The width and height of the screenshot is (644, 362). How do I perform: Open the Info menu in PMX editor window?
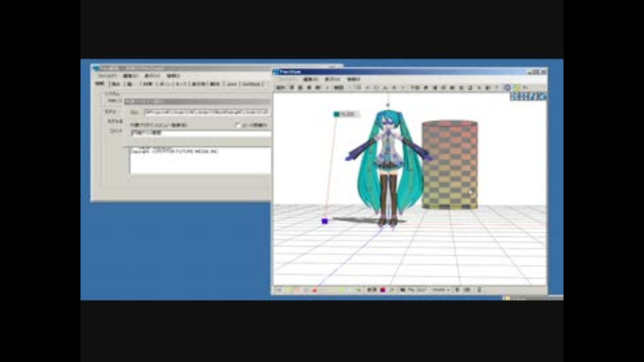tap(173, 76)
